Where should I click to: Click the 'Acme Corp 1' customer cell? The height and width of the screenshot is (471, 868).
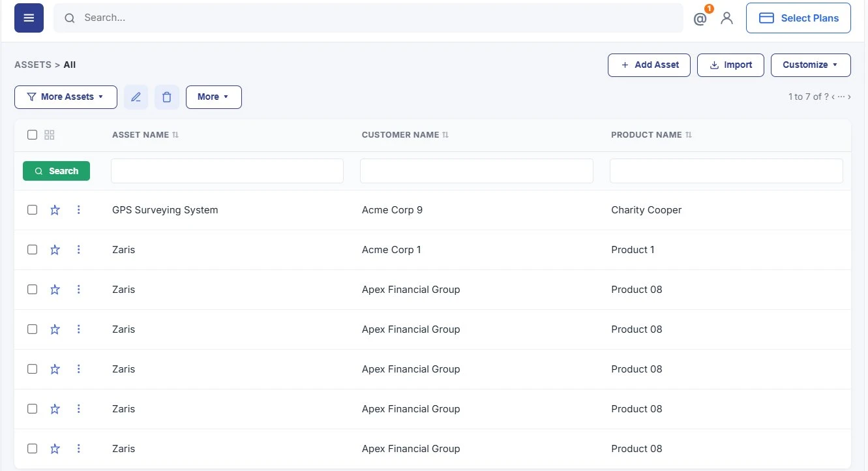point(391,250)
